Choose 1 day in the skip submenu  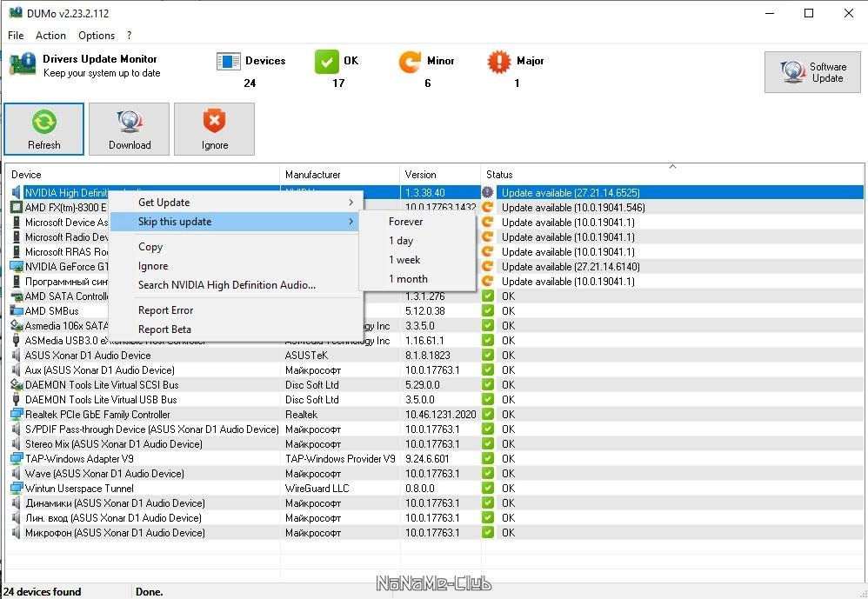coord(417,241)
